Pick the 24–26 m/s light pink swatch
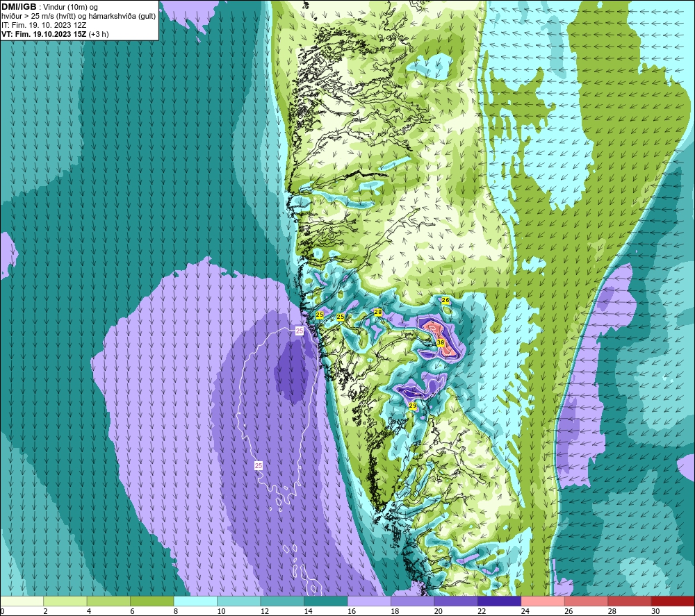695x616 pixels. click(x=543, y=601)
